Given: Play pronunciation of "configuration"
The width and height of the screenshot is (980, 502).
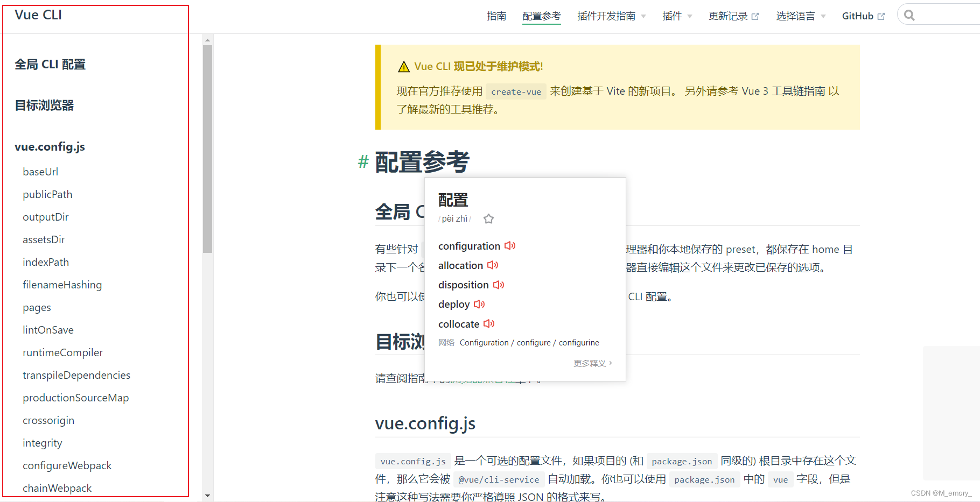Looking at the screenshot, I should [x=510, y=246].
